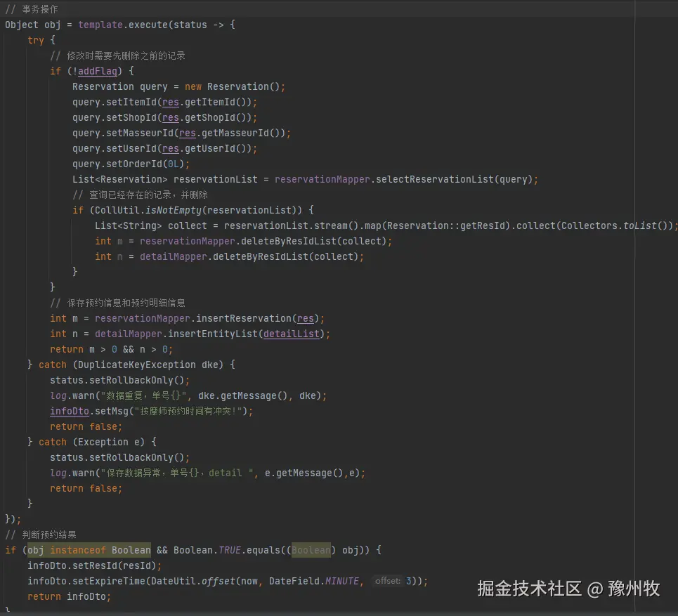Click "e.getMessage(),e" arguments
This screenshot has width=678, height=616.
pos(312,473)
